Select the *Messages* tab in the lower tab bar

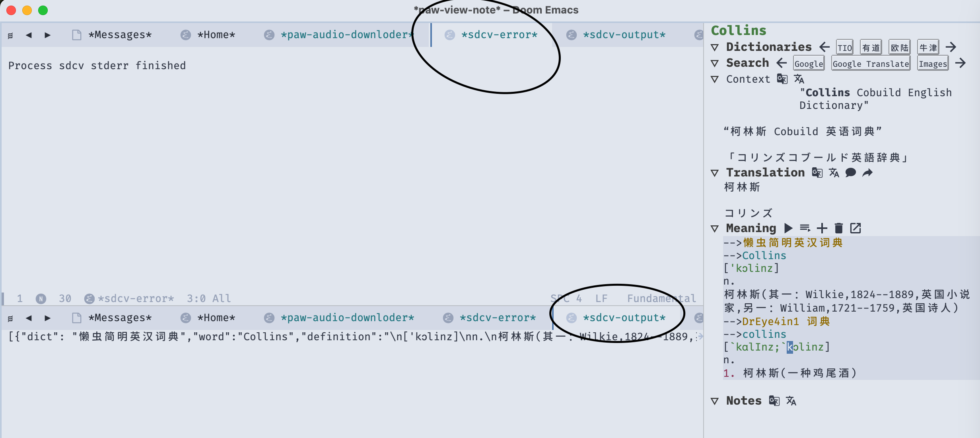[x=112, y=318]
